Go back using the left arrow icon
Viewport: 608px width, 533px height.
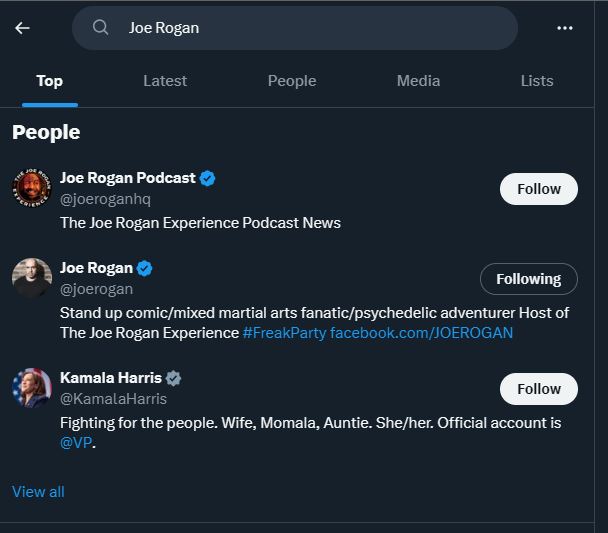[x=22, y=28]
